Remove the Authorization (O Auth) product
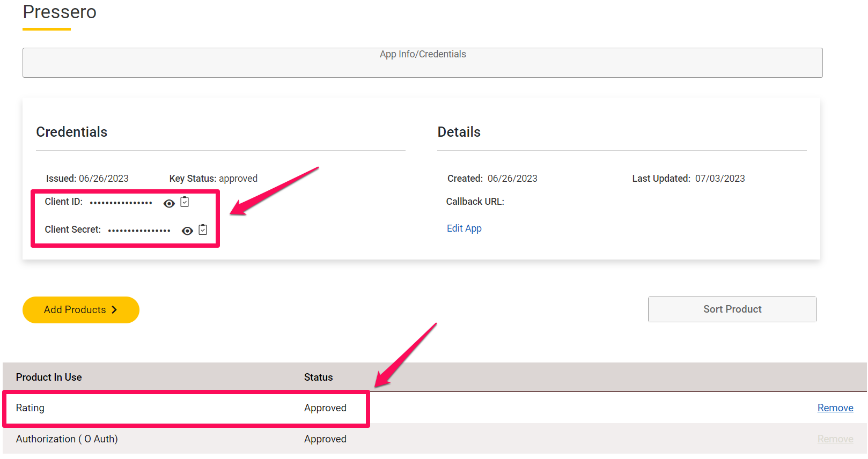The height and width of the screenshot is (459, 868). pos(835,439)
